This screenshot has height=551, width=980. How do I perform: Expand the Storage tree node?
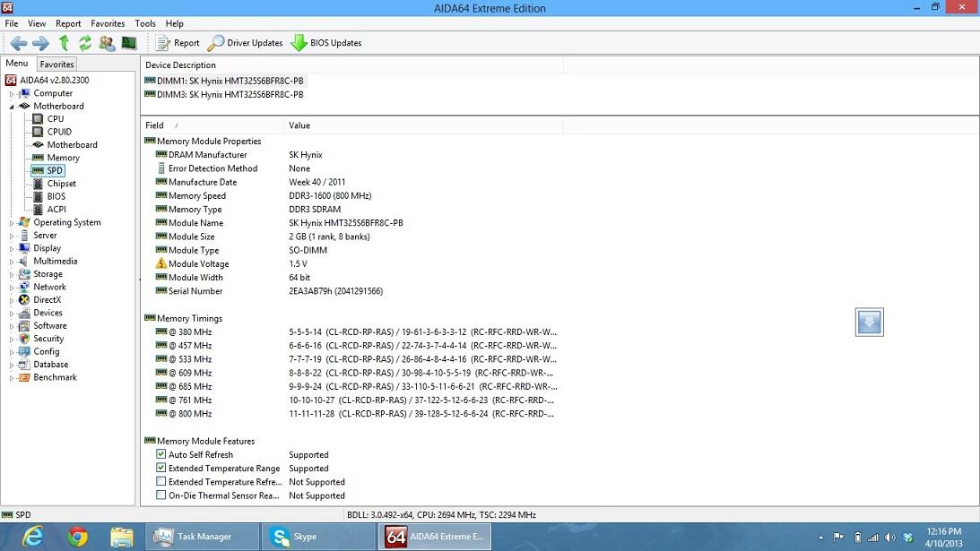(x=12, y=275)
